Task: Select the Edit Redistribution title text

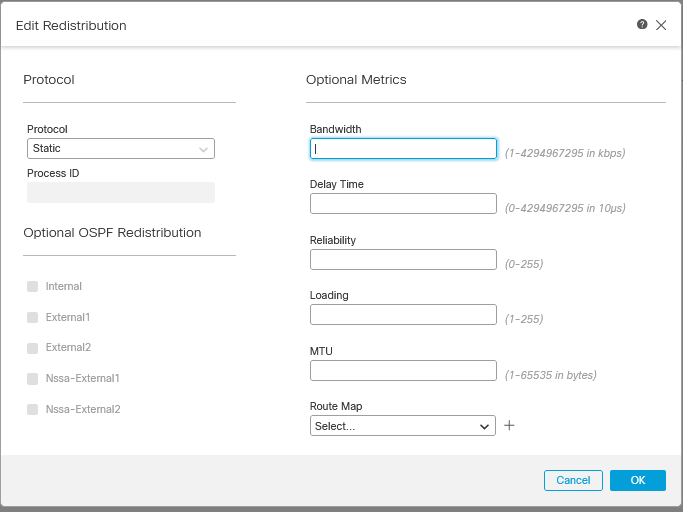Action: (71, 26)
